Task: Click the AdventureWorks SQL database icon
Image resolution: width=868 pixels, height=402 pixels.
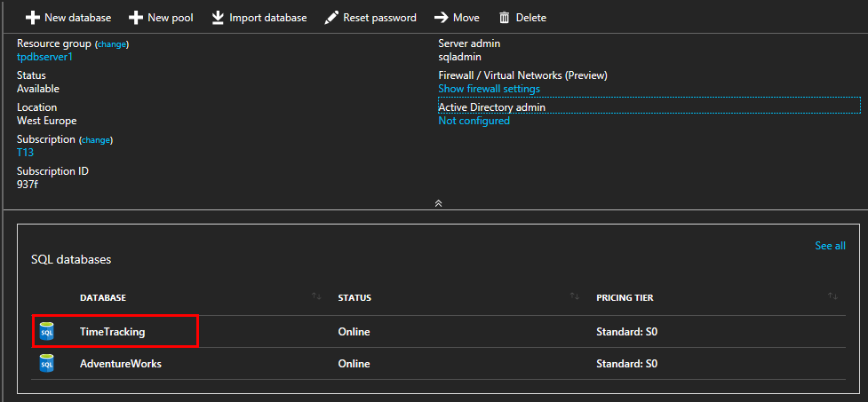Action: (46, 364)
